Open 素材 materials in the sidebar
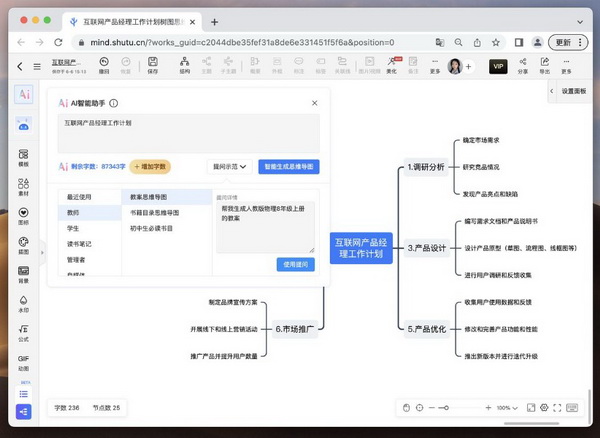Viewport: 600px width, 438px height. click(23, 187)
